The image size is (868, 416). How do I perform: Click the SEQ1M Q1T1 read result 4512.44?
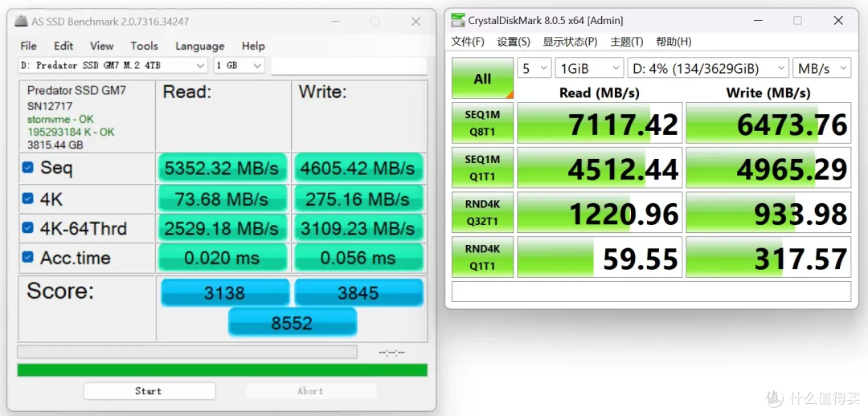[x=600, y=168]
